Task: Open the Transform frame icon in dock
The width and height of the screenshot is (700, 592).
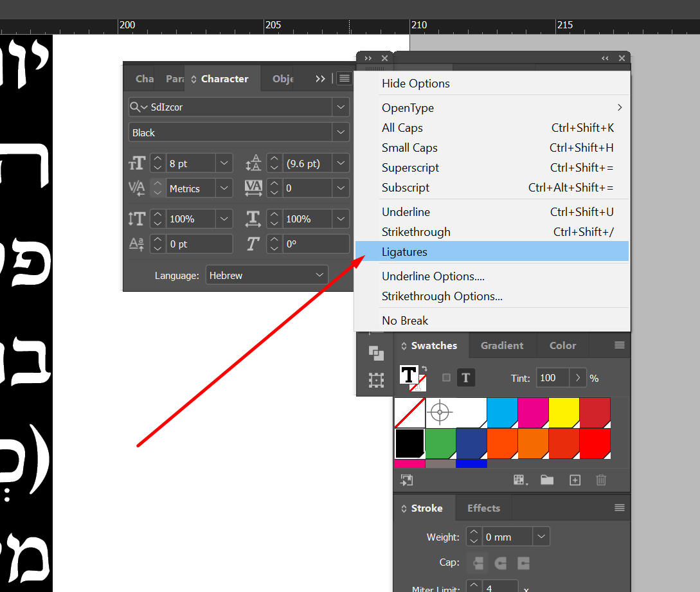Action: coord(376,381)
